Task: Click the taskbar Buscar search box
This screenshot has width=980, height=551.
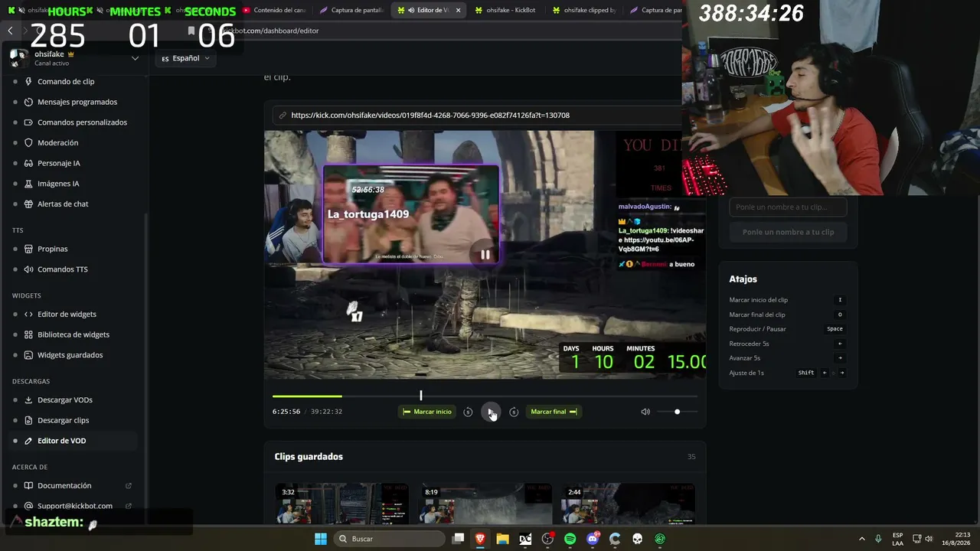Action: (x=390, y=539)
